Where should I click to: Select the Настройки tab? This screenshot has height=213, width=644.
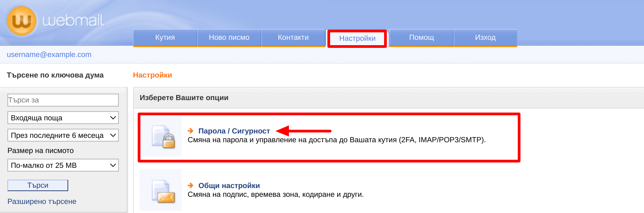click(357, 38)
